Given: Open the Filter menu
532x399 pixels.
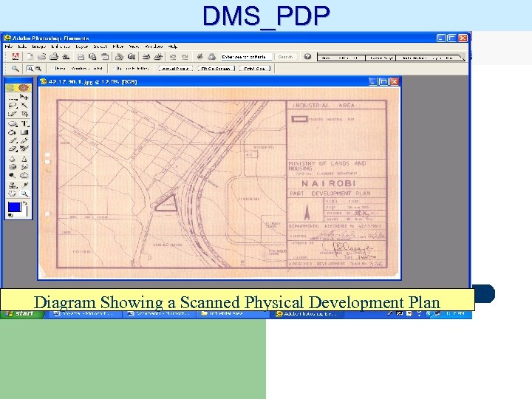Looking at the screenshot, I should [117, 47].
